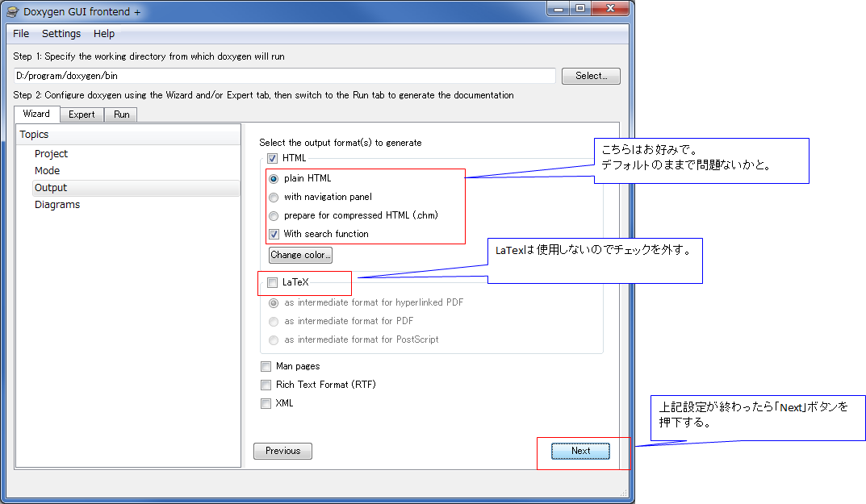Toggle the With search function checkbox
This screenshot has height=504, width=866.
click(274, 234)
